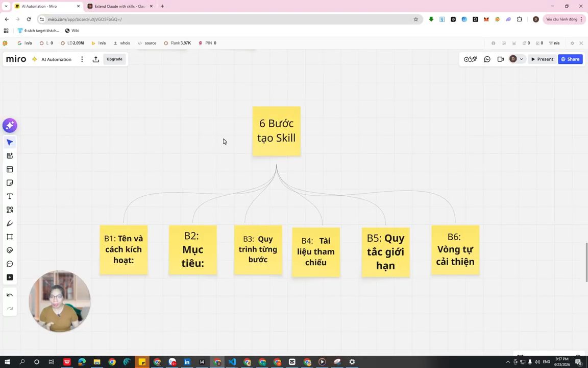The image size is (588, 368).
Task: Select the AI Automation - Miro tab
Action: [47, 6]
